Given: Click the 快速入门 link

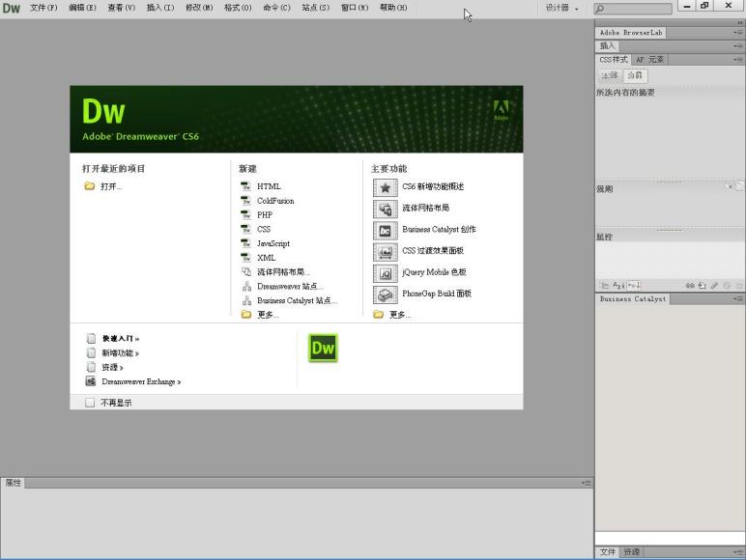Looking at the screenshot, I should coord(121,339).
